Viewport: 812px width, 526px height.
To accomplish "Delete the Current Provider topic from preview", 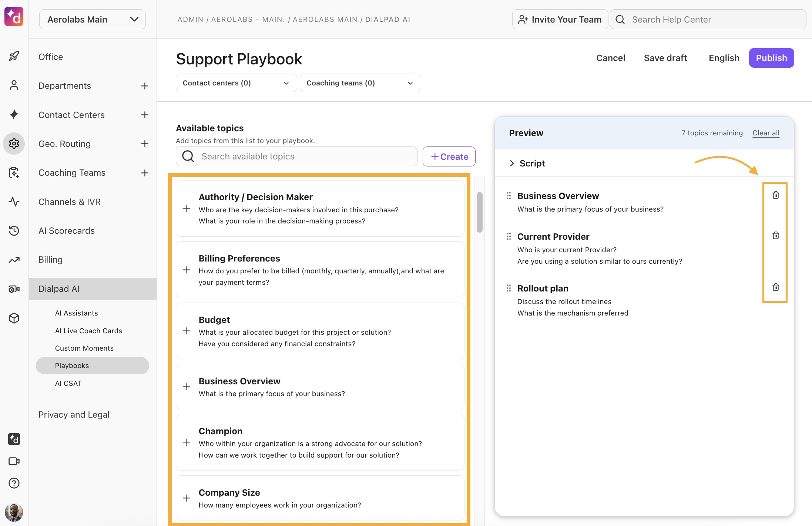I will tap(776, 235).
